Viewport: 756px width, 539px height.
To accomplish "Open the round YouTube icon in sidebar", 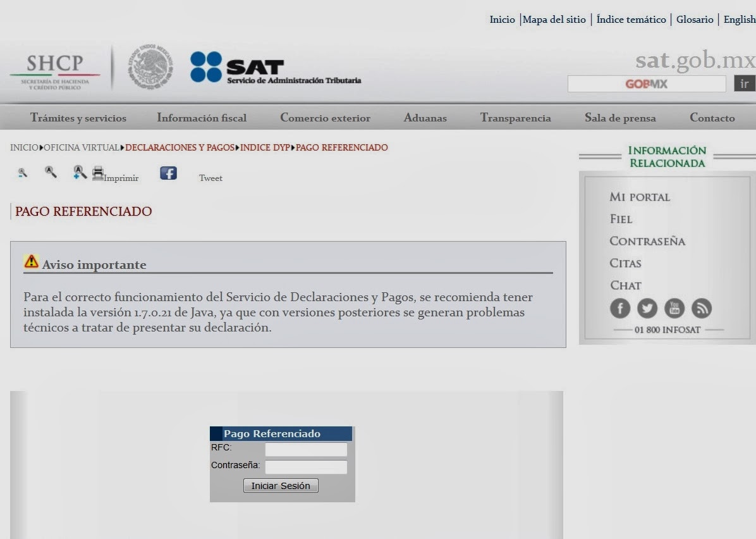I will pos(674,308).
